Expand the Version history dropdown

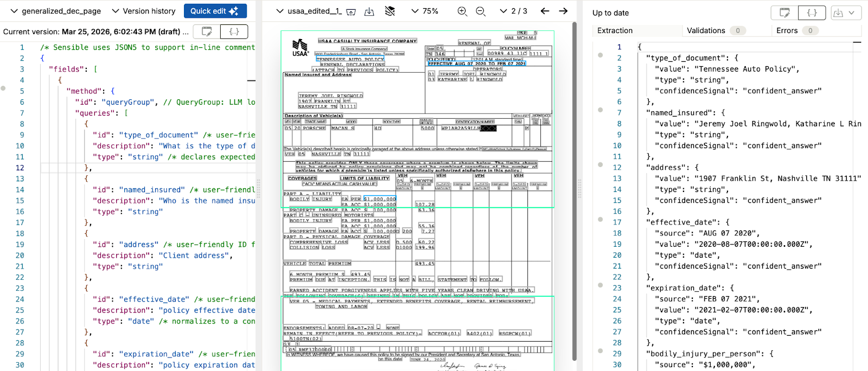[x=144, y=11]
